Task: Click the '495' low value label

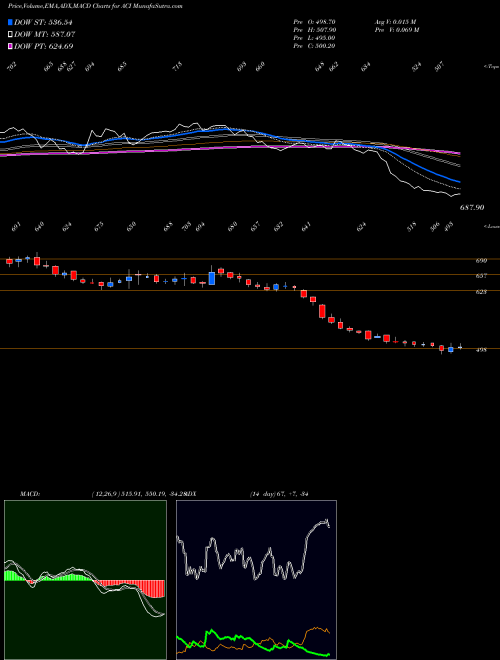Action: pyautogui.click(x=448, y=227)
